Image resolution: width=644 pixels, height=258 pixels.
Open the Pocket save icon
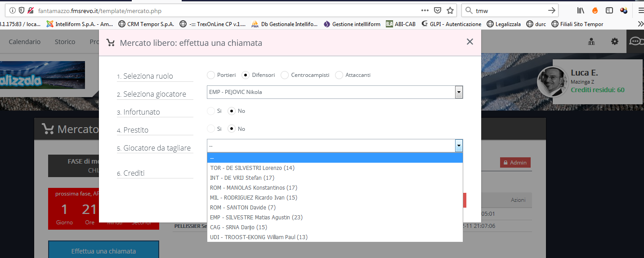tap(437, 10)
